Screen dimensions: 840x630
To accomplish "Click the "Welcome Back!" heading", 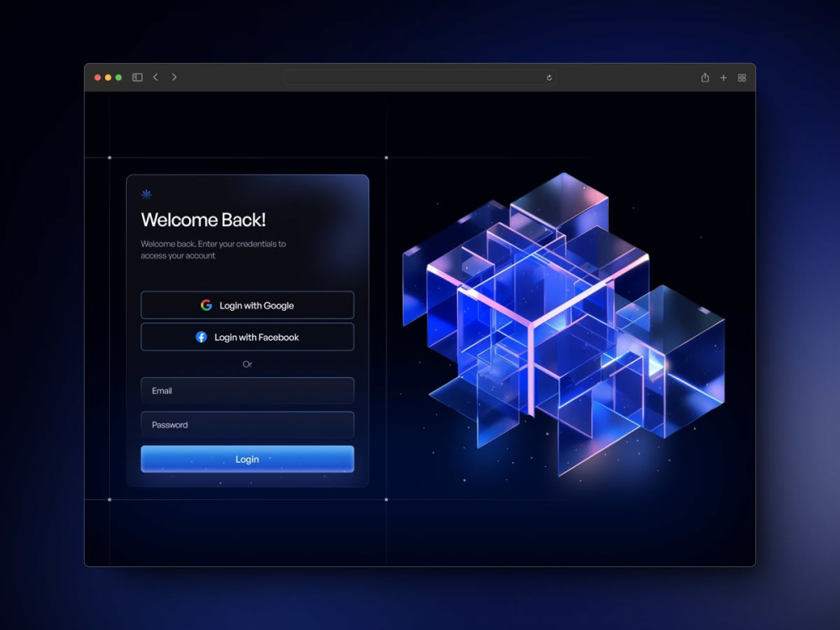I will [x=203, y=219].
